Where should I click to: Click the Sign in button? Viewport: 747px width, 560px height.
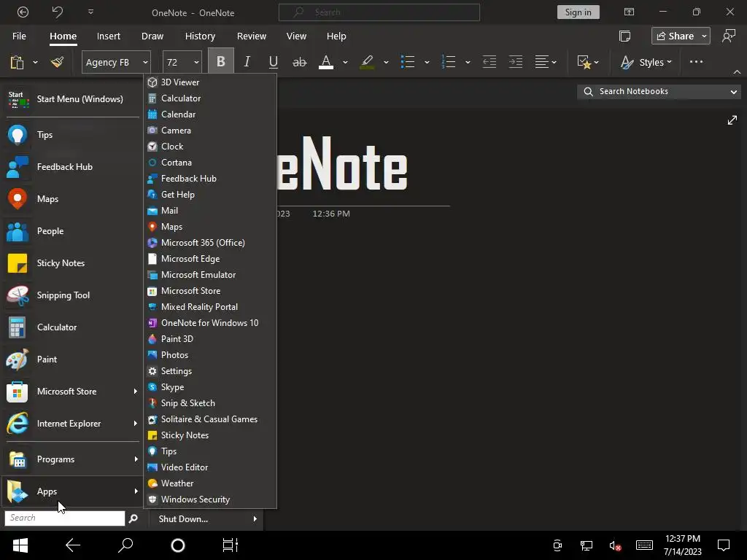(x=578, y=12)
